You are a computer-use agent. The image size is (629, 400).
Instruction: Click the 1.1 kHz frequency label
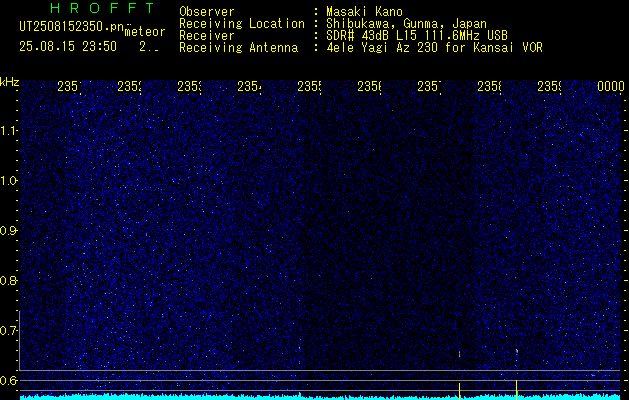point(9,131)
